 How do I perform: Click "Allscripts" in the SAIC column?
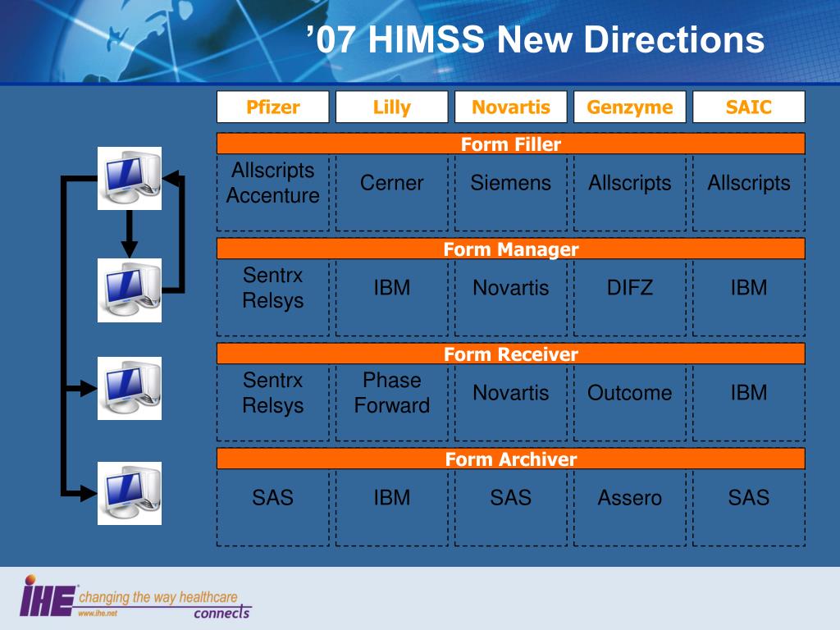[x=748, y=183]
